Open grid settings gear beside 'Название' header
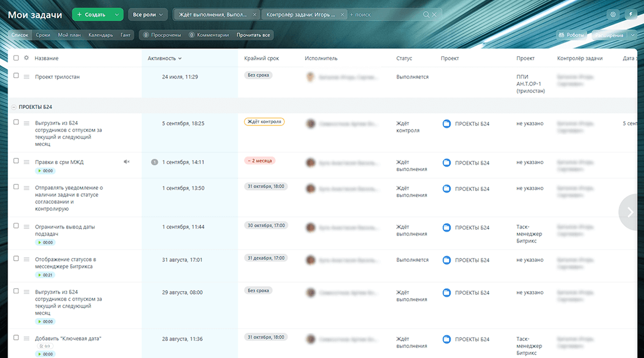The width and height of the screenshot is (644, 358). click(x=26, y=58)
